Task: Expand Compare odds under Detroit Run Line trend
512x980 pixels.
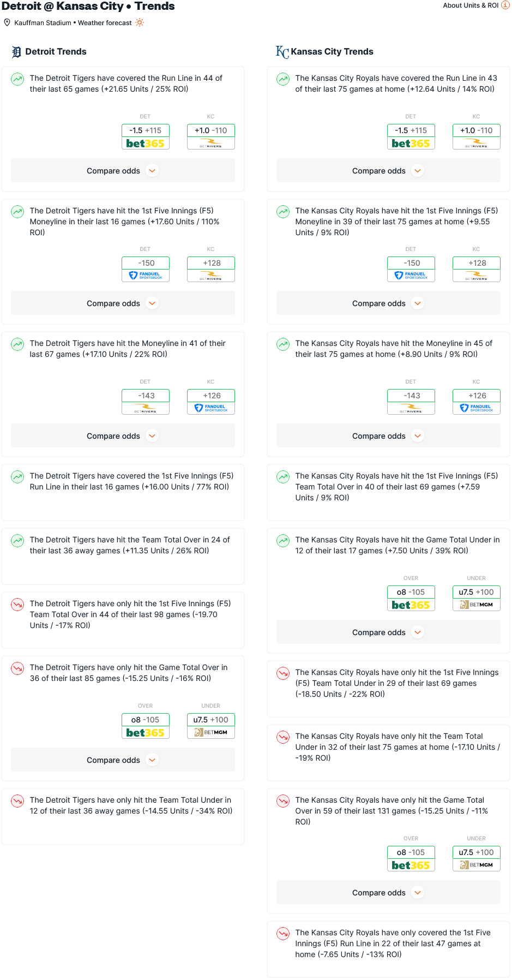Action: (x=123, y=171)
